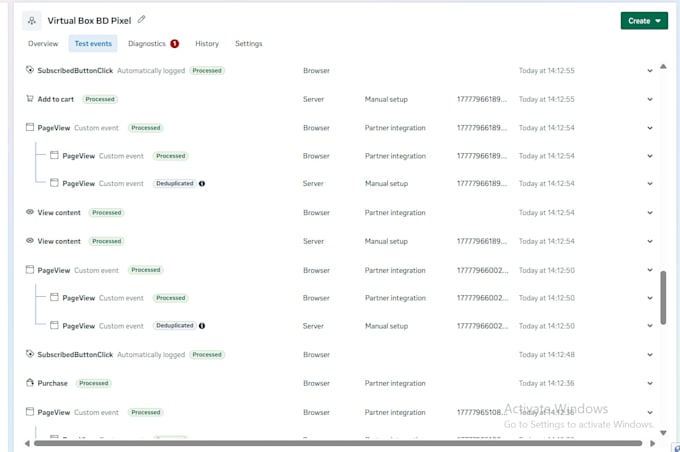Screen dimensions: 680x452
Task: Click the Add to cart event name
Action: [56, 99]
